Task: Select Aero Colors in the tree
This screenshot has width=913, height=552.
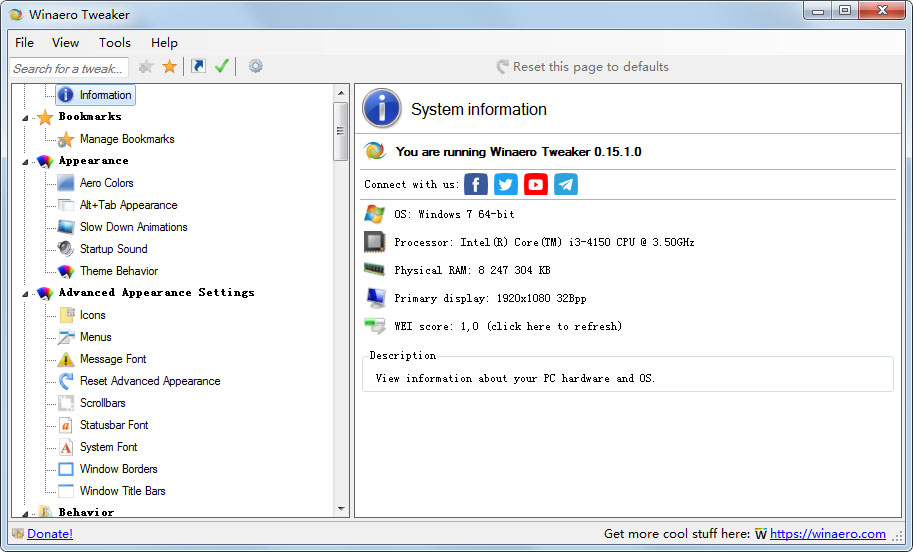Action: point(106,183)
